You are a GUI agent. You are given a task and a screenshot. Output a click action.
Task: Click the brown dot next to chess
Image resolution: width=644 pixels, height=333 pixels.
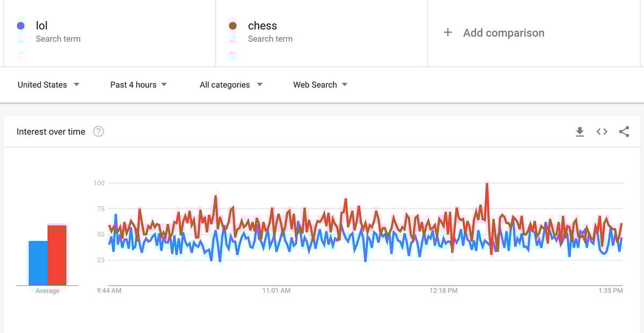pyautogui.click(x=233, y=26)
